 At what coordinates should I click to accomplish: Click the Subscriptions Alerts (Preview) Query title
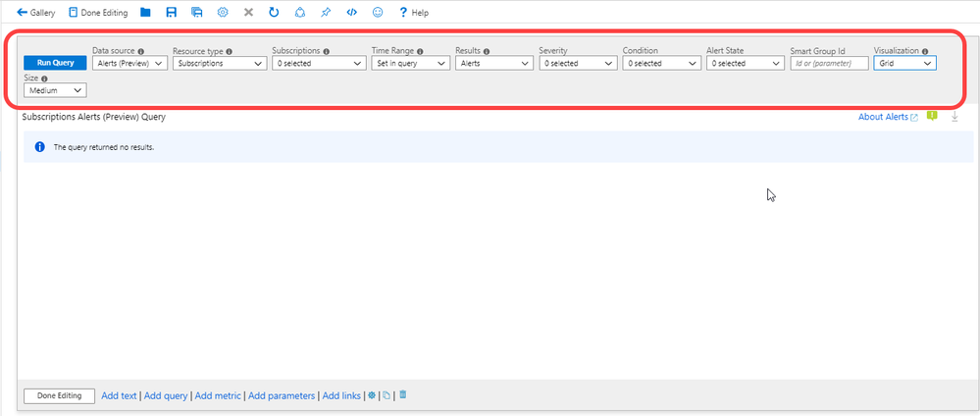(x=94, y=117)
